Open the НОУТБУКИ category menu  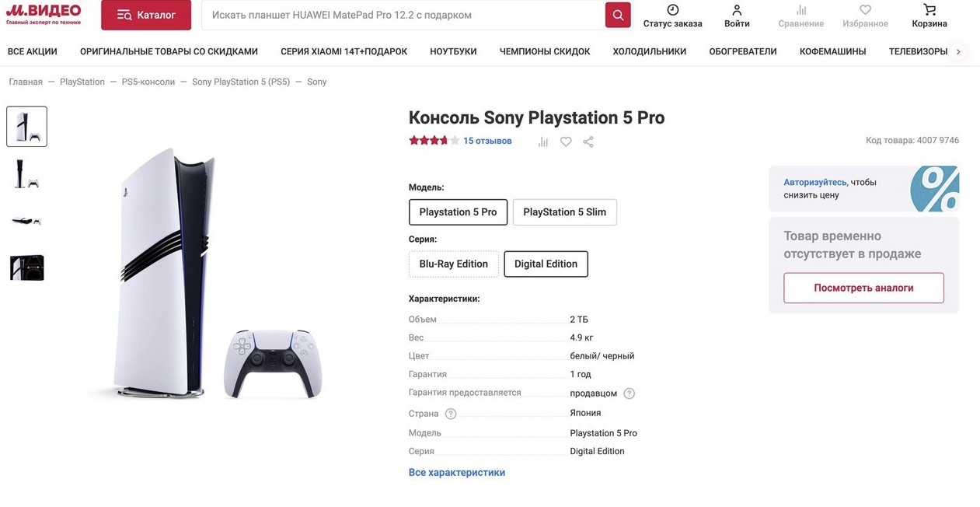[453, 51]
